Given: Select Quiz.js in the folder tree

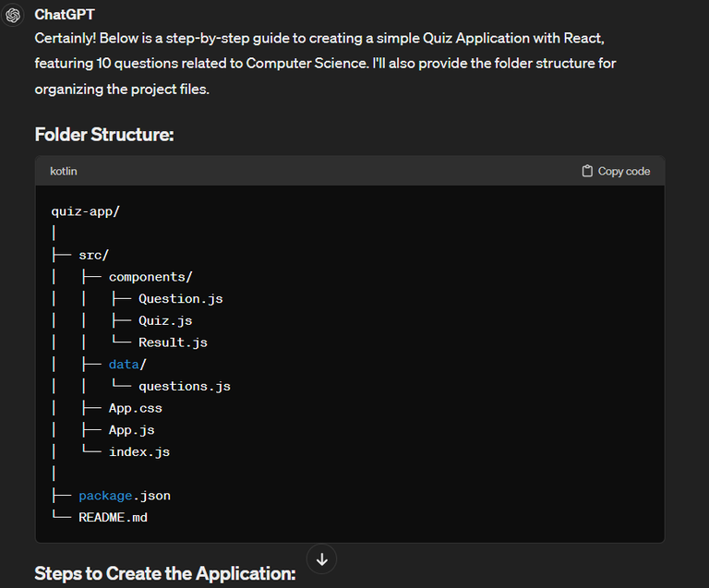Looking at the screenshot, I should pyautogui.click(x=165, y=320).
